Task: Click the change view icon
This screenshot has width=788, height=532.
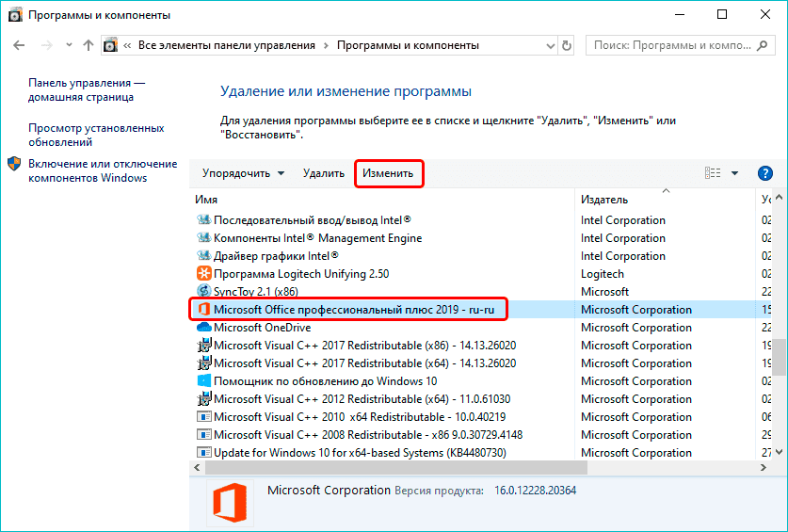Action: click(713, 173)
